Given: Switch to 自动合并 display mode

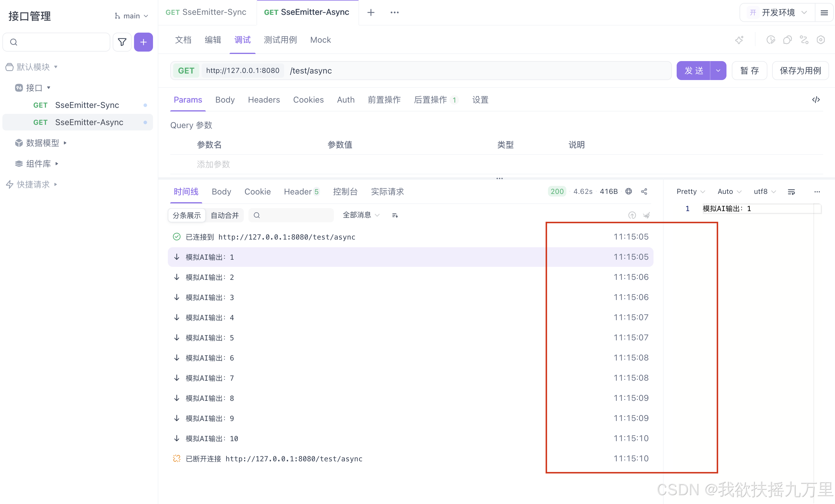Looking at the screenshot, I should point(225,215).
